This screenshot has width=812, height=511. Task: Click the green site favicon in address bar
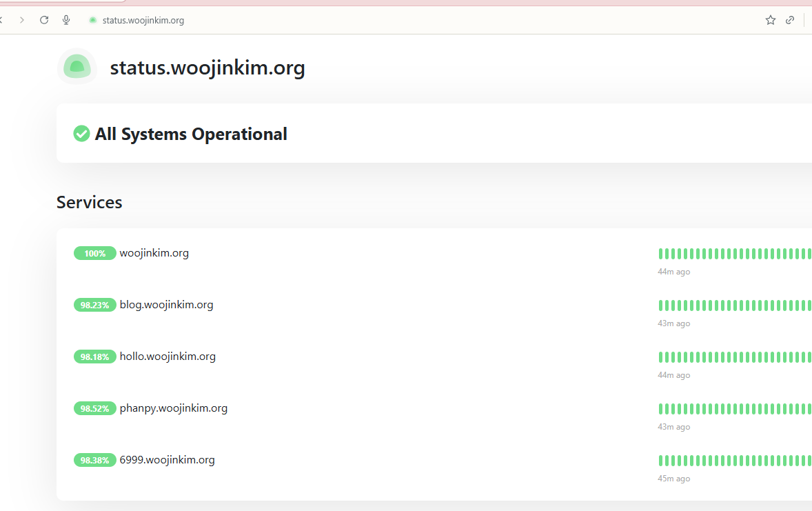coord(92,20)
